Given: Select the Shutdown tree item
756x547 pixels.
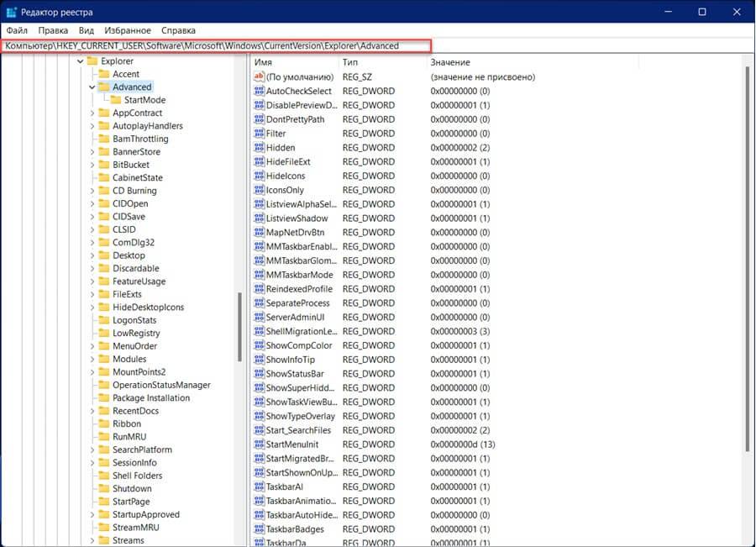Looking at the screenshot, I should (132, 489).
